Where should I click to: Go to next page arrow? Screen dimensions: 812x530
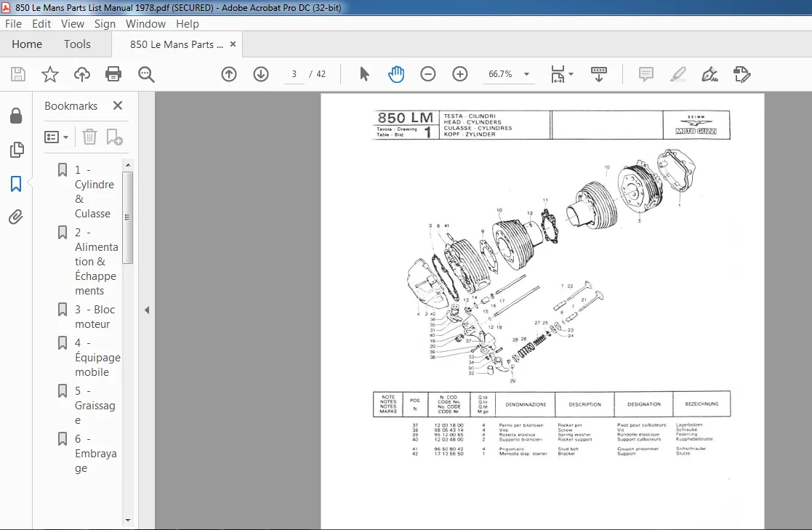coord(261,74)
